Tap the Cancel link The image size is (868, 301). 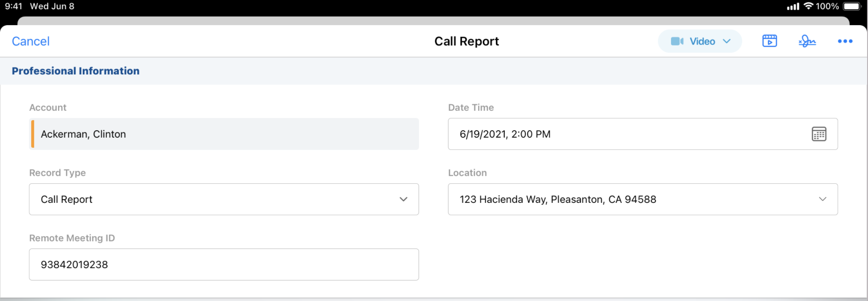(x=31, y=41)
